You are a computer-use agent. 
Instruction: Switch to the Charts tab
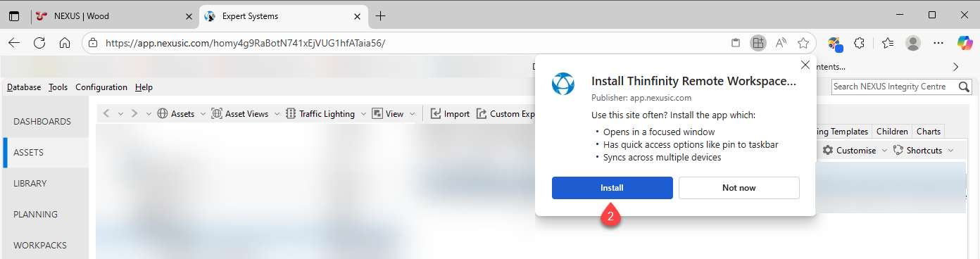pos(929,132)
